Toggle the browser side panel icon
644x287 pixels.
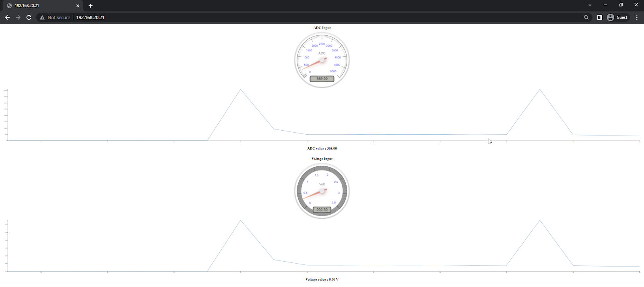[599, 17]
